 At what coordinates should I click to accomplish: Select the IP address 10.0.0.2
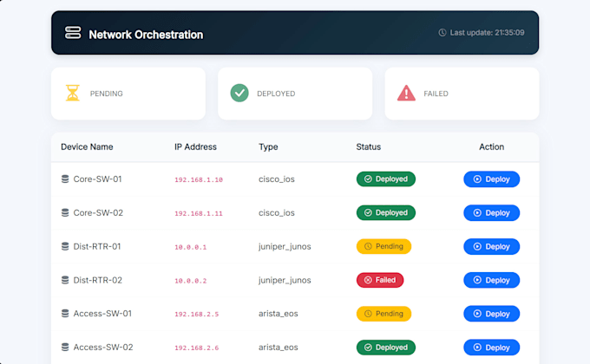point(190,281)
